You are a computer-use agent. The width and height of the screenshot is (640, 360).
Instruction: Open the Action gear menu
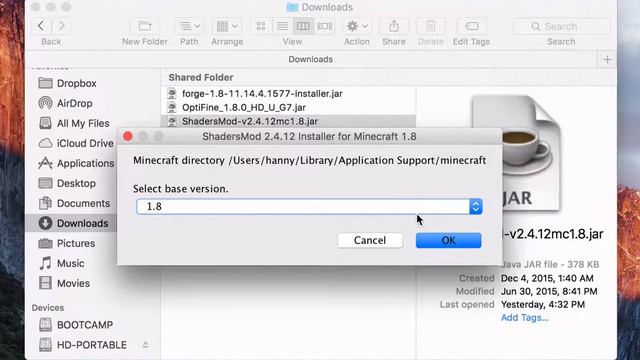click(x=357, y=26)
